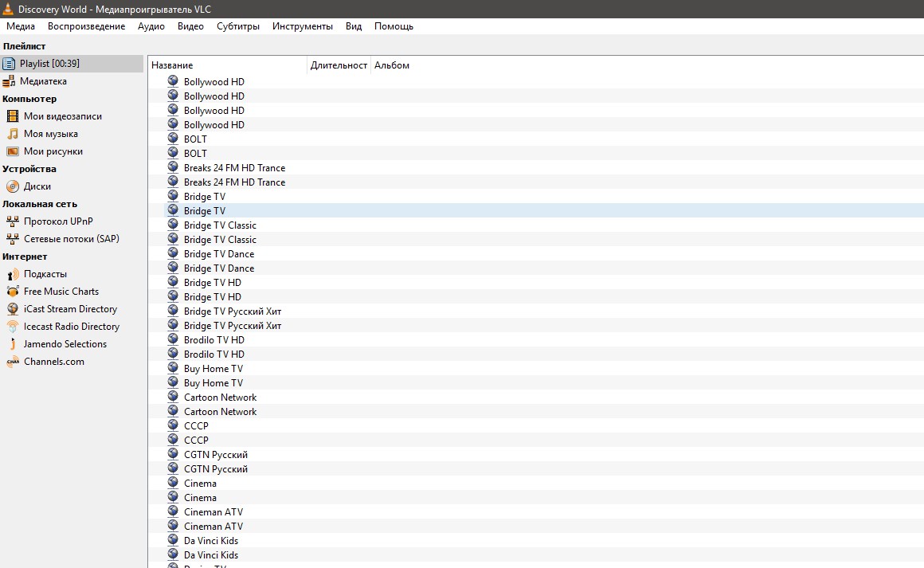Open the Субтитры menu
Image resolution: width=924 pixels, height=568 pixels.
coord(237,26)
